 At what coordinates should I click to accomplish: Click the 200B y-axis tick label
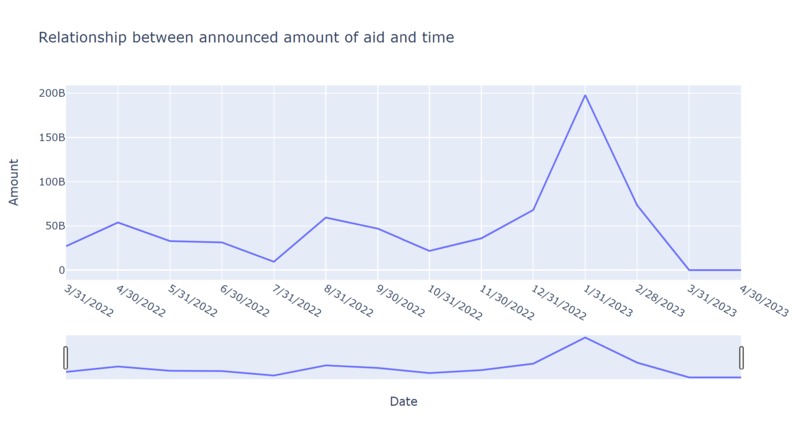[52, 94]
